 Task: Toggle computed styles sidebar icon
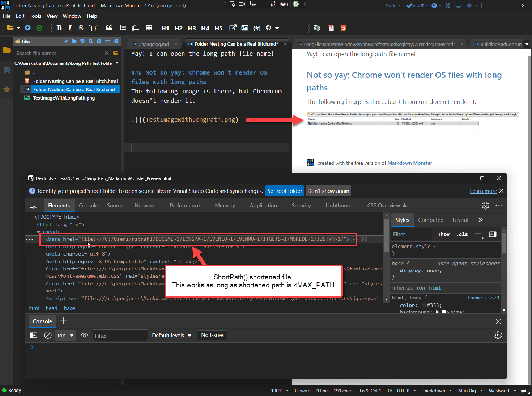tap(493, 234)
